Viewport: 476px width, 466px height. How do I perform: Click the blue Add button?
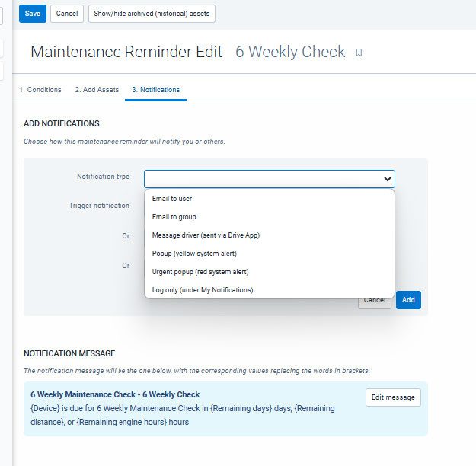tap(408, 300)
